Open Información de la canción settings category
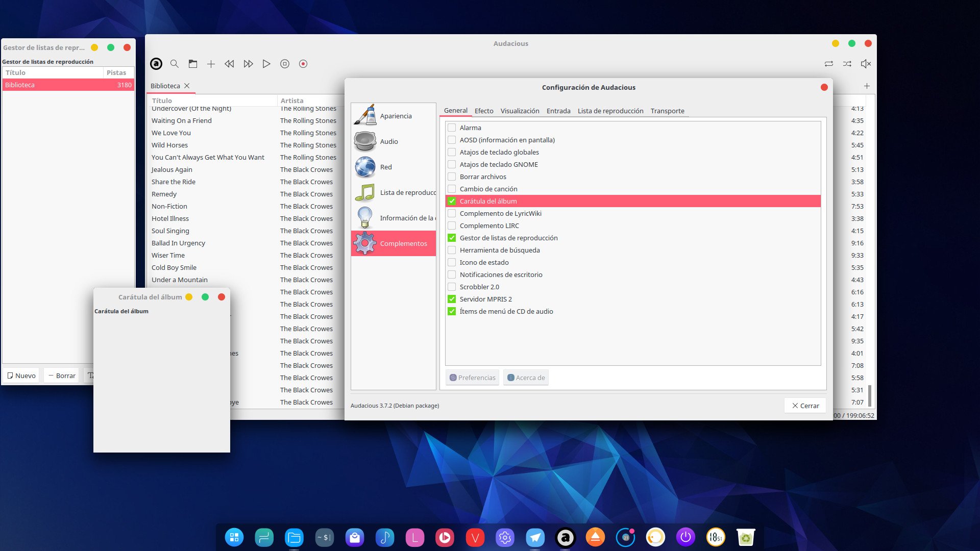The image size is (980, 551). coord(394,218)
